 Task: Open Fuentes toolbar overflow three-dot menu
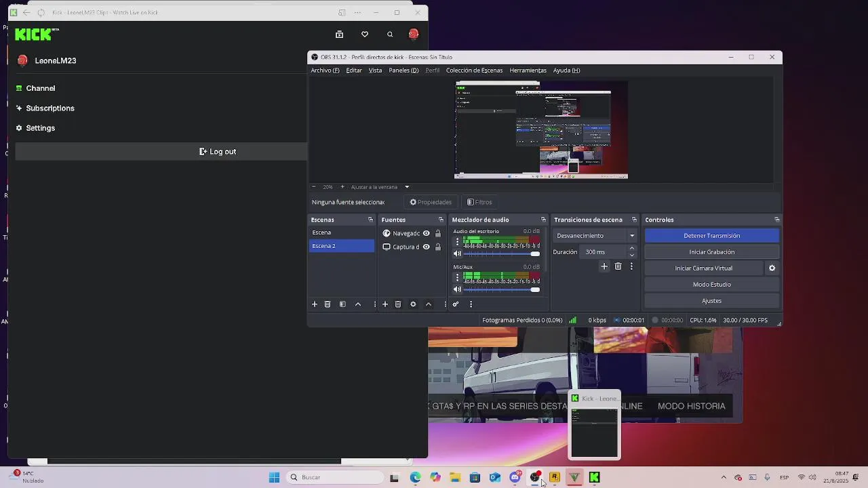point(445,304)
